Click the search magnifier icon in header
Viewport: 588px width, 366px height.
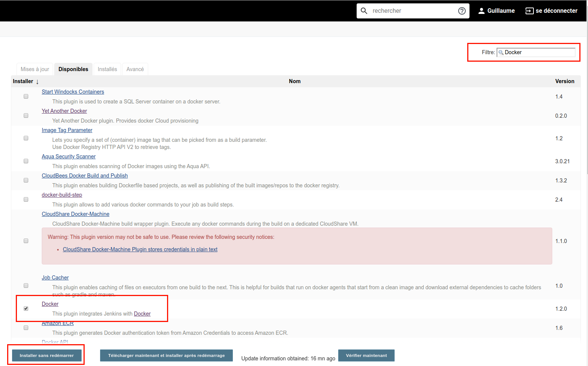coord(364,11)
